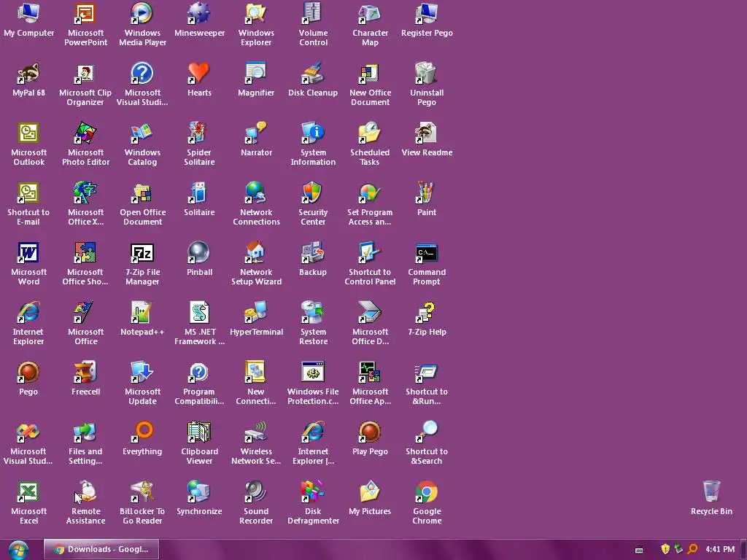Select the Microsoft Clip Organizer icon

pos(85,74)
